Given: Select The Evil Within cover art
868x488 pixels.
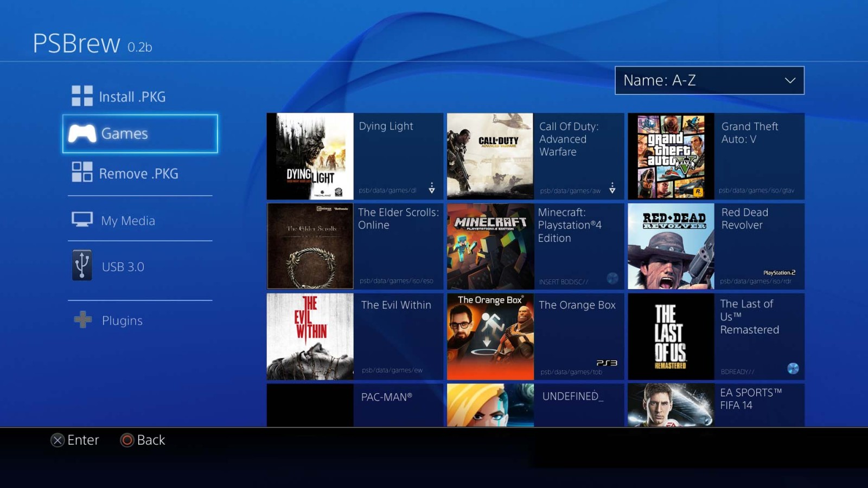Looking at the screenshot, I should [x=310, y=337].
